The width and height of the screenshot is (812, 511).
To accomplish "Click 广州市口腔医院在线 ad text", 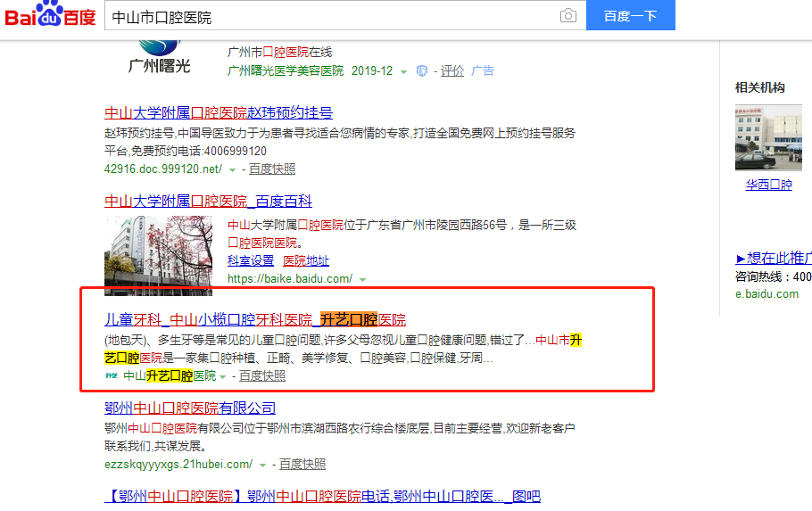I will click(x=279, y=53).
